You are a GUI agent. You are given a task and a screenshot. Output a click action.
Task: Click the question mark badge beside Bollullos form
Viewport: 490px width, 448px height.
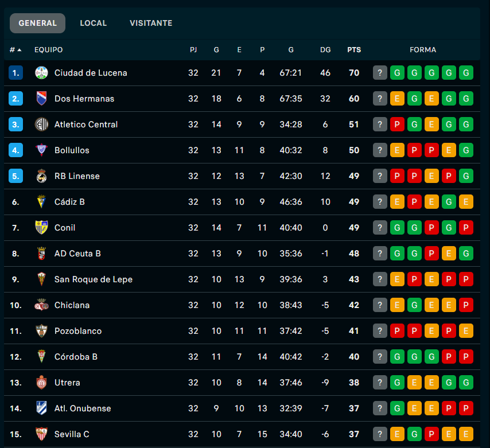tap(380, 150)
